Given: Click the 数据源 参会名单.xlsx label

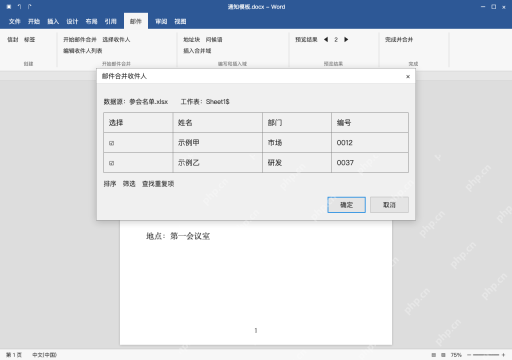Looking at the screenshot, I should coord(136,102).
